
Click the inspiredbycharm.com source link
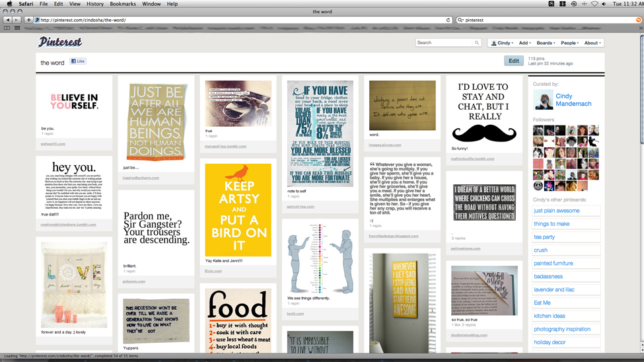pos(141,178)
